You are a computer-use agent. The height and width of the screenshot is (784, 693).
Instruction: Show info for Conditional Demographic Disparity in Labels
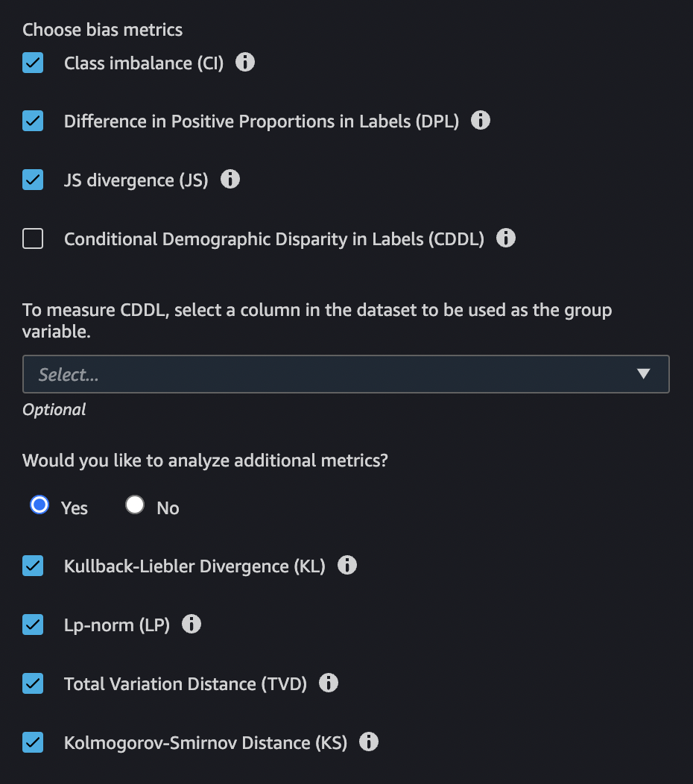click(506, 238)
